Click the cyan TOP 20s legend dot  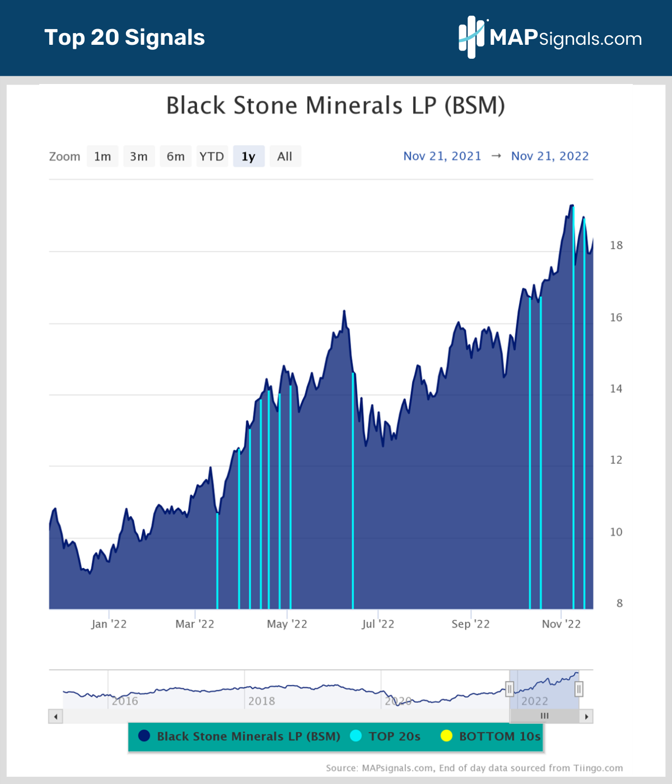356,736
